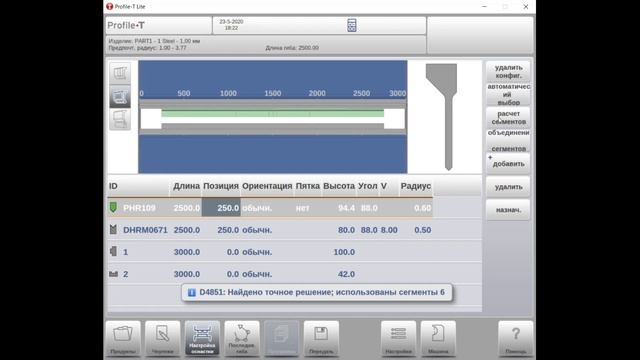The width and height of the screenshot is (640, 360).
Task: Click the 250.0 position cell of DHRM0671
Action: click(228, 230)
